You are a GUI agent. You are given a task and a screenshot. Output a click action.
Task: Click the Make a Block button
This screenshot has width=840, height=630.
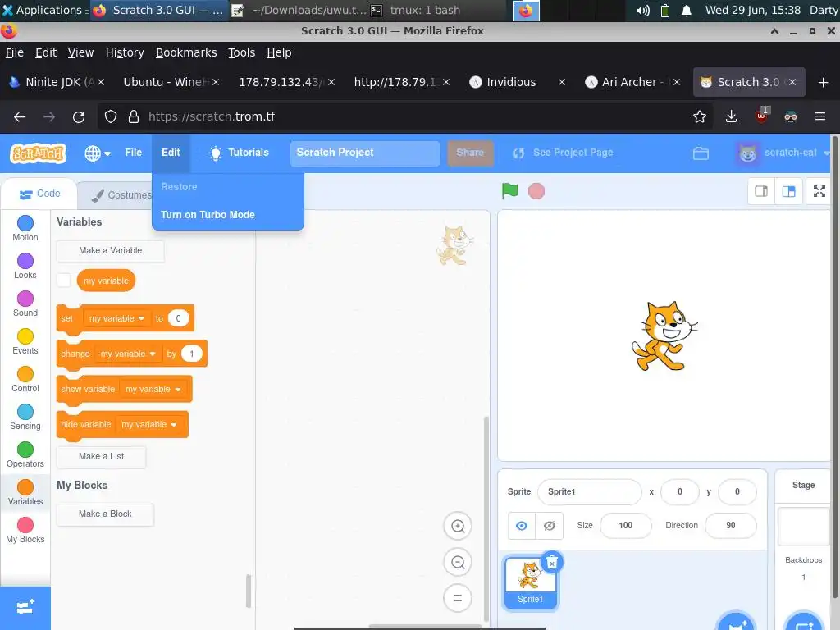105,514
